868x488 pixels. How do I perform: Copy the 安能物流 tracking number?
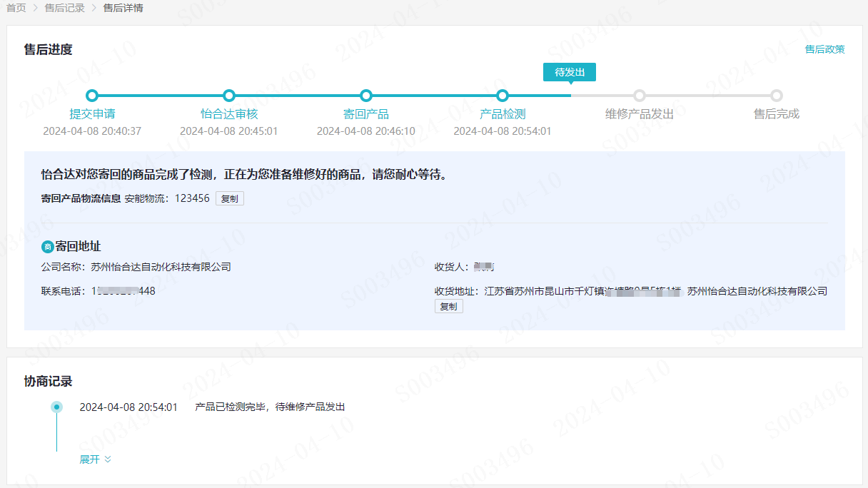pyautogui.click(x=229, y=199)
